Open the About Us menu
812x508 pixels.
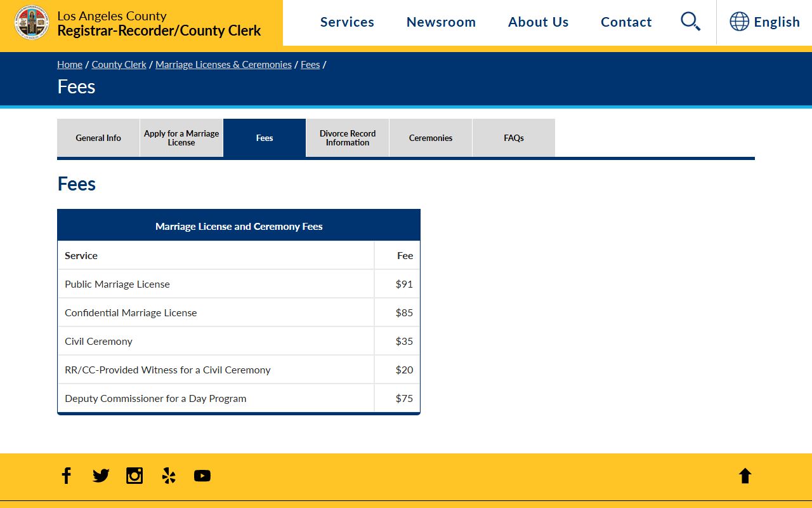coord(538,22)
